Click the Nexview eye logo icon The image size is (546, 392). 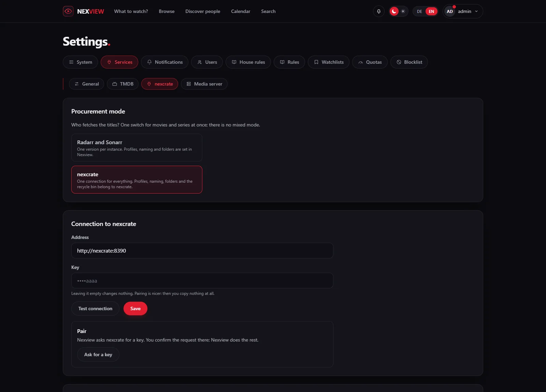(68, 11)
